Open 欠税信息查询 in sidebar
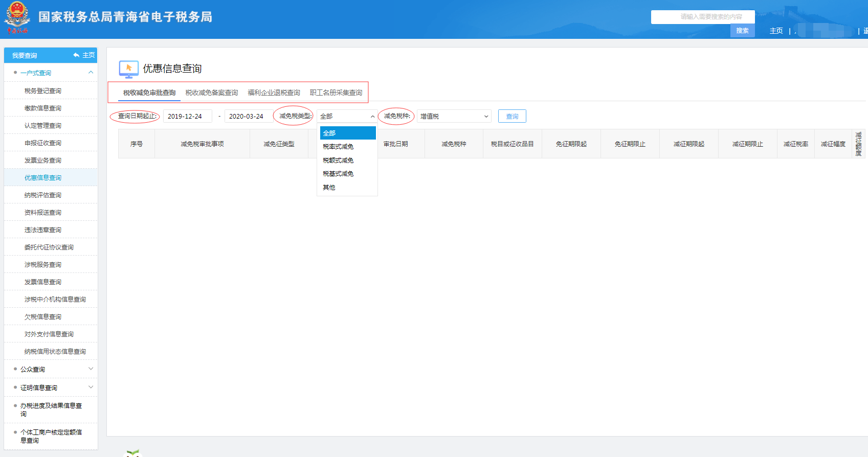868x457 pixels. (x=51, y=317)
